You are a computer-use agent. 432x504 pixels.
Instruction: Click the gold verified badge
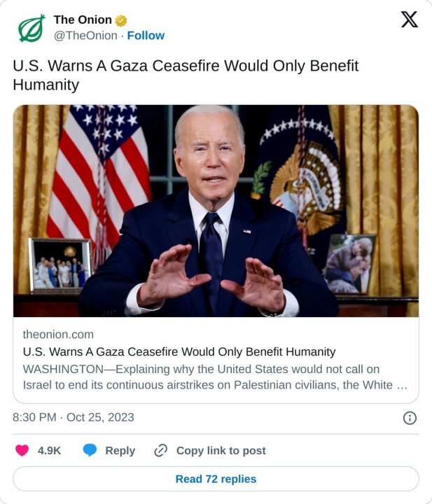(x=121, y=20)
